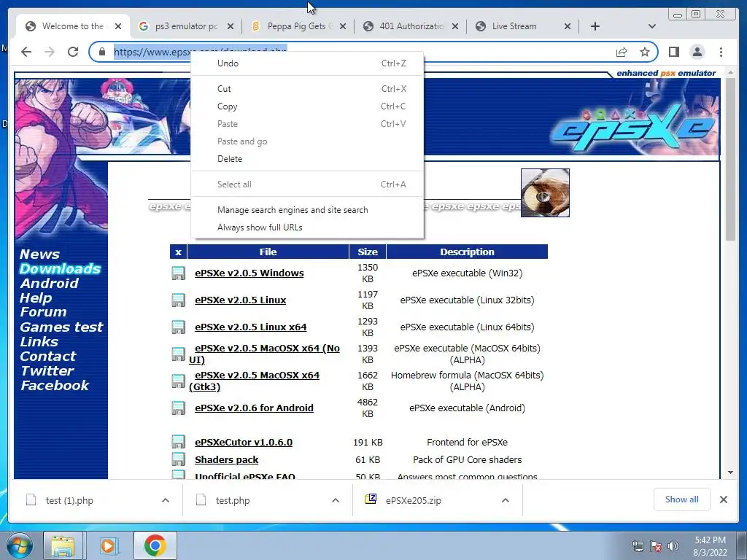The height and width of the screenshot is (560, 747).
Task: Choose Undo in the context menu
Action: click(x=307, y=63)
